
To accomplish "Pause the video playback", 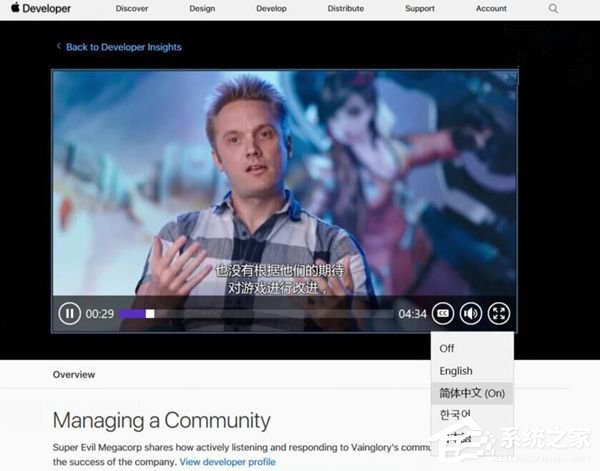I will click(69, 314).
